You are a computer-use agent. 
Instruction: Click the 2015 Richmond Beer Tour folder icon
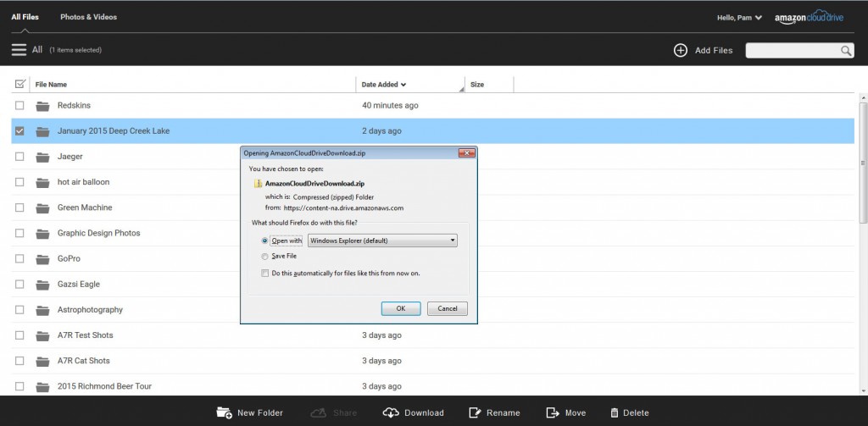(x=42, y=386)
